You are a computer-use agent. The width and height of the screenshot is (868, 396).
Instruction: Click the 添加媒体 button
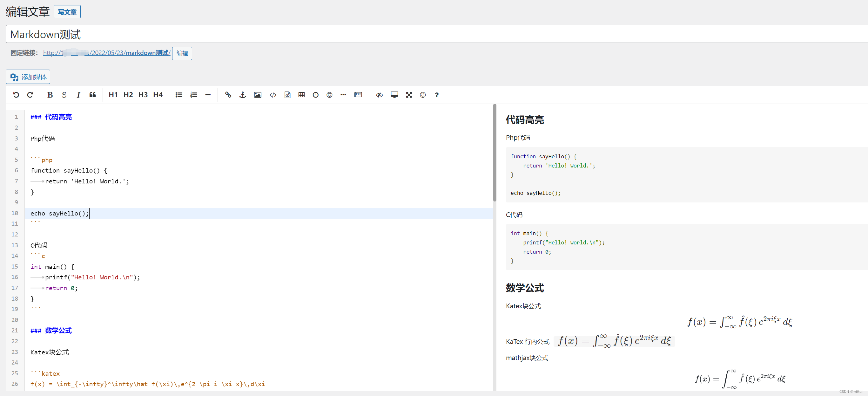click(x=28, y=77)
